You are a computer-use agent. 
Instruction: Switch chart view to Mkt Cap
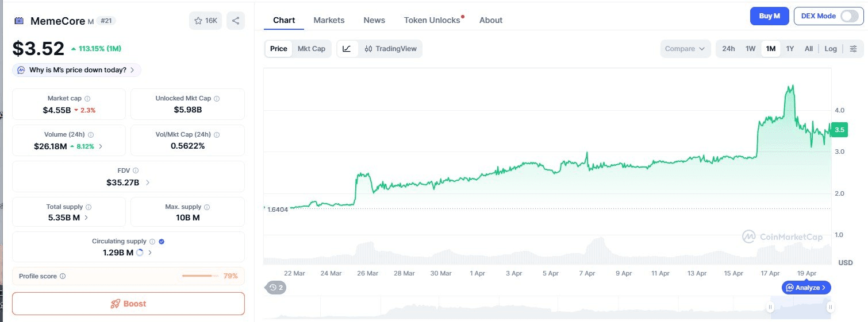311,49
